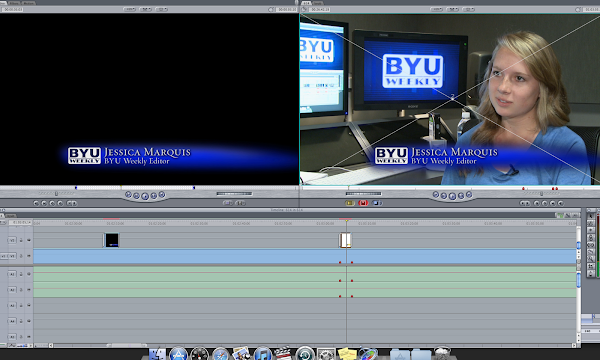Click the V2 destination track control
The image size is (600, 360).
[x=12, y=240]
